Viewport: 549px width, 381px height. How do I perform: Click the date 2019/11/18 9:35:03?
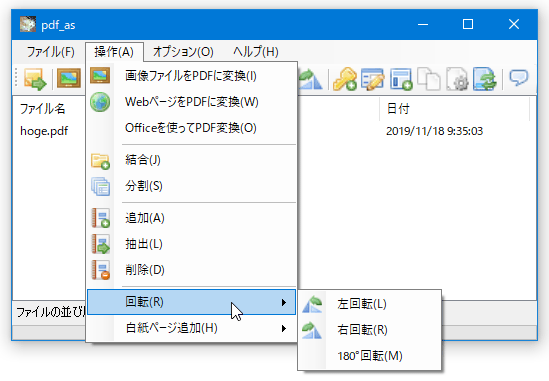(x=435, y=131)
